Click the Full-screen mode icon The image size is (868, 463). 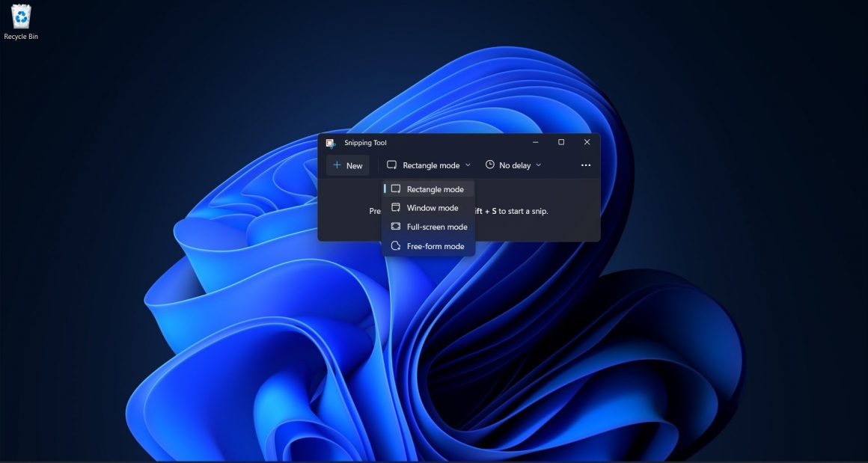(x=394, y=227)
